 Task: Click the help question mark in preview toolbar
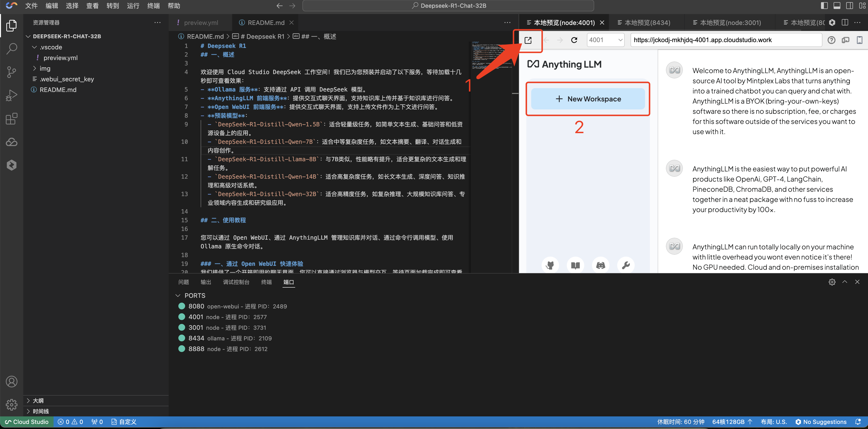(831, 40)
